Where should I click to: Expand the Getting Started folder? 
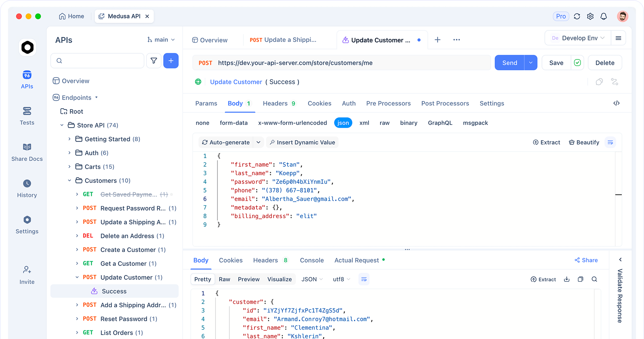pos(69,139)
